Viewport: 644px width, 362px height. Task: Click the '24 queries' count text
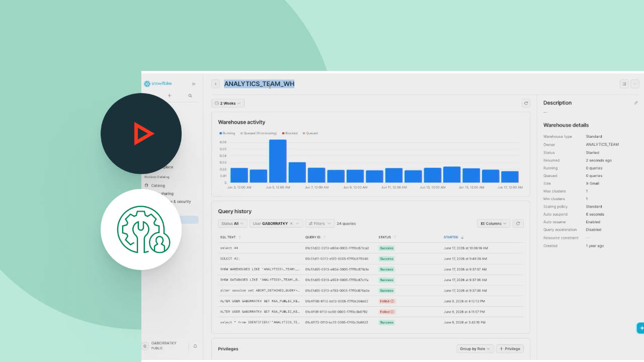[x=346, y=223]
